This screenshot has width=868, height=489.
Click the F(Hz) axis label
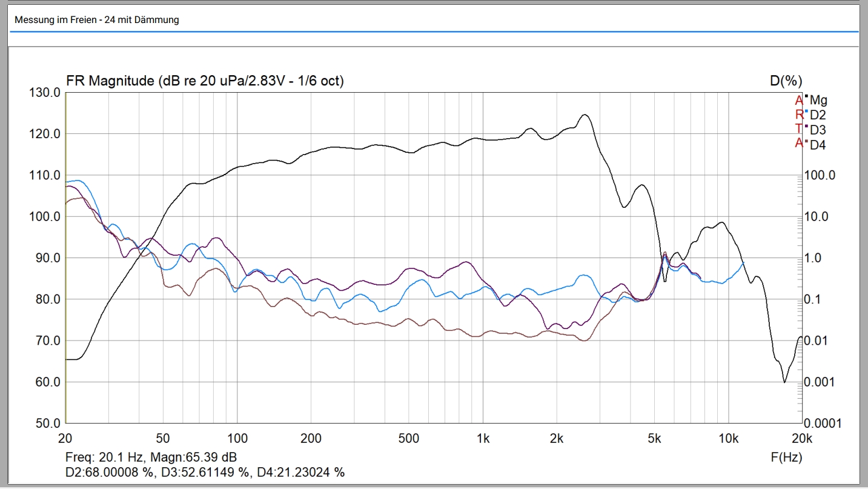point(786,457)
